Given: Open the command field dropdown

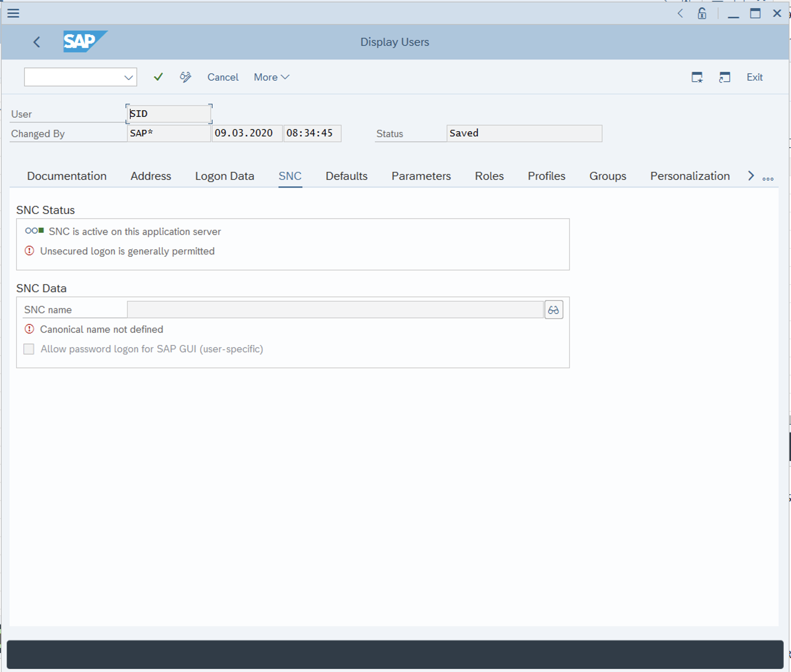Looking at the screenshot, I should 128,77.
